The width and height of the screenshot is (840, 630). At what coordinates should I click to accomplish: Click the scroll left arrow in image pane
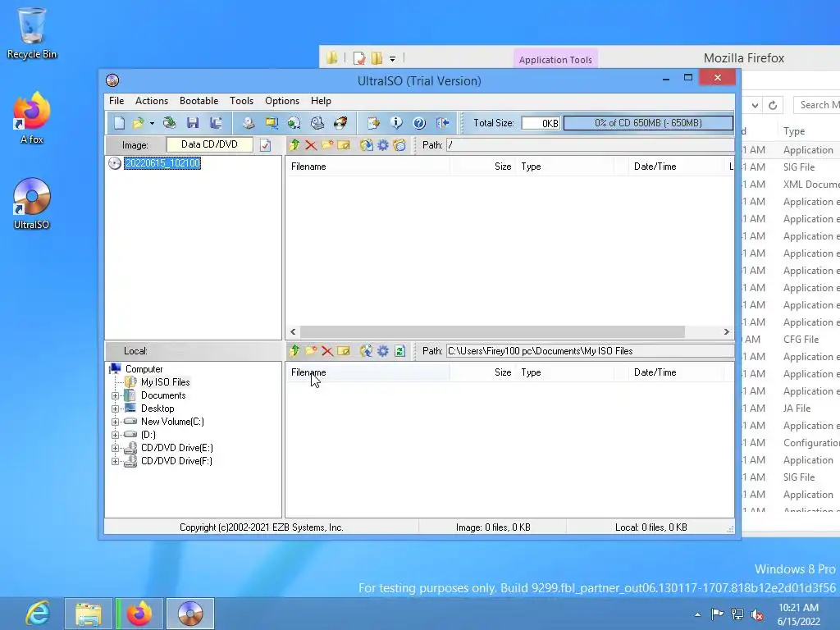point(293,332)
